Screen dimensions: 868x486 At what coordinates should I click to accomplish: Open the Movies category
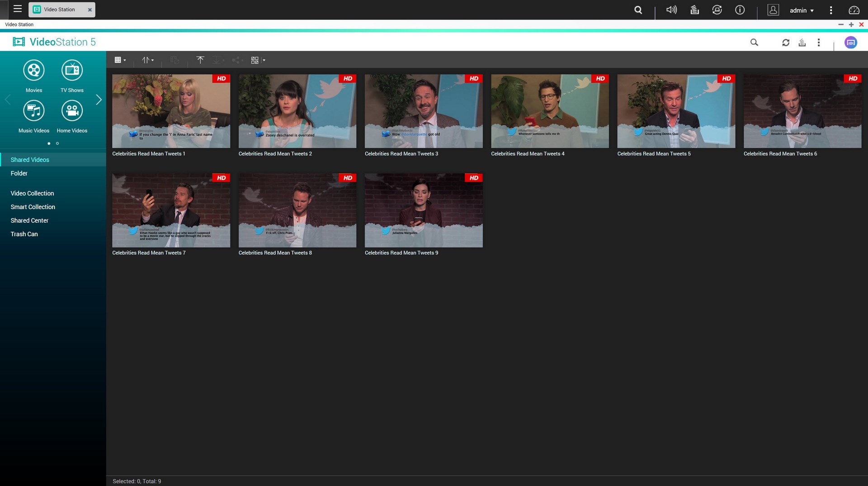pos(34,76)
